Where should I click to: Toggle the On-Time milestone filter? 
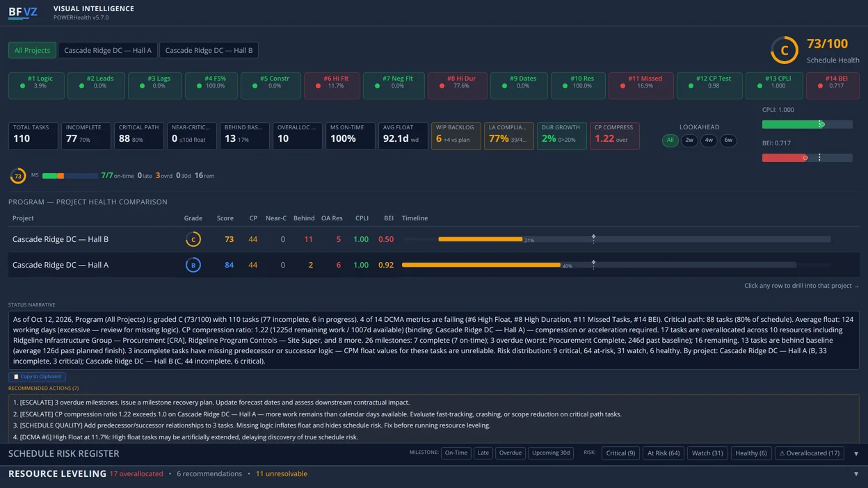[456, 453]
